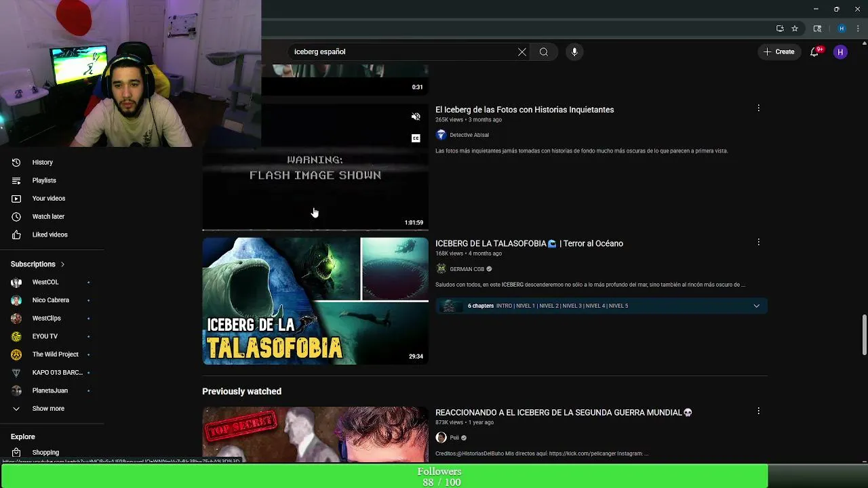Click the Create button
This screenshot has width=868, height=488.
pyautogui.click(x=779, y=52)
